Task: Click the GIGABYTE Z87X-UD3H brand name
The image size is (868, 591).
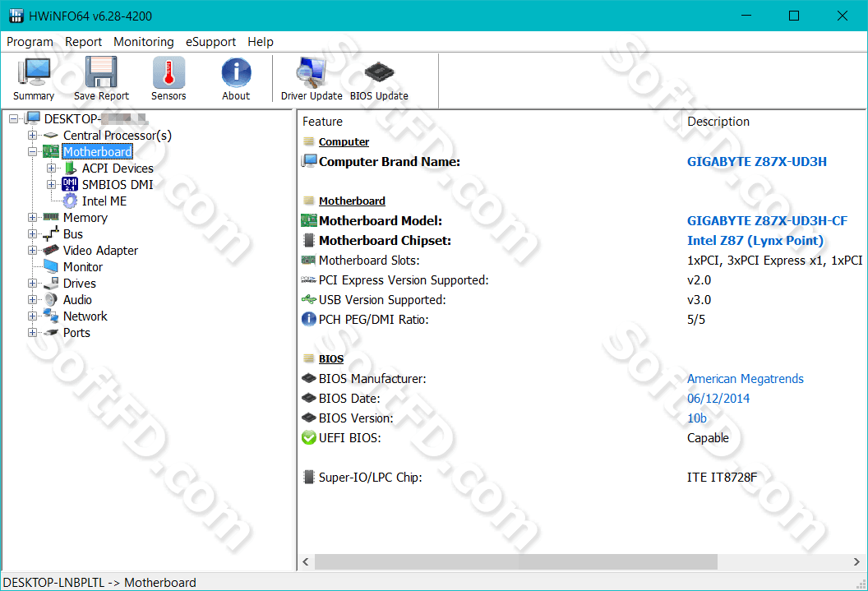Action: (x=757, y=162)
